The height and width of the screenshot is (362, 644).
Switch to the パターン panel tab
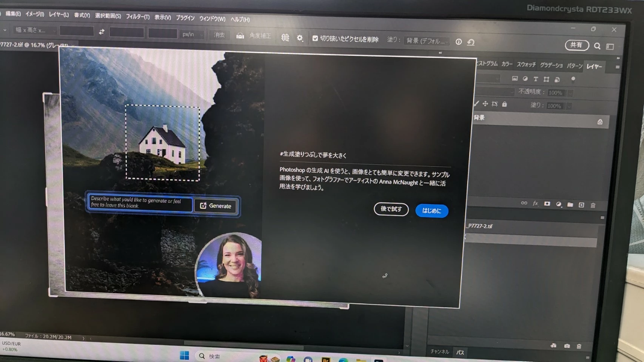575,66
